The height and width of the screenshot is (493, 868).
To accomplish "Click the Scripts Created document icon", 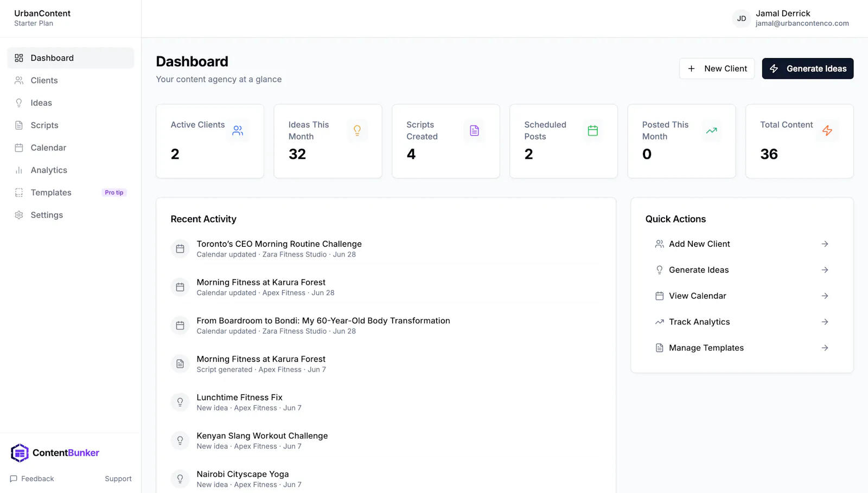I will click(474, 131).
